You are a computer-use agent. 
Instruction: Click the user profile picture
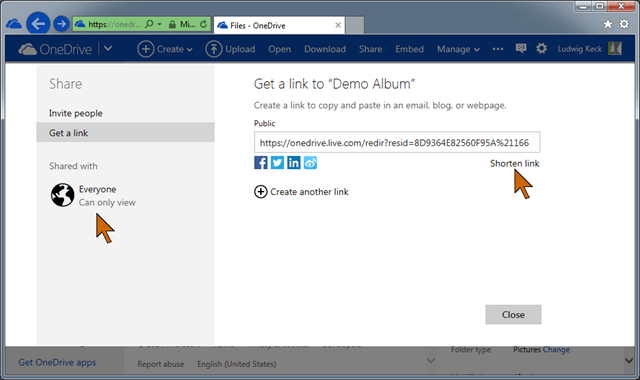point(615,49)
